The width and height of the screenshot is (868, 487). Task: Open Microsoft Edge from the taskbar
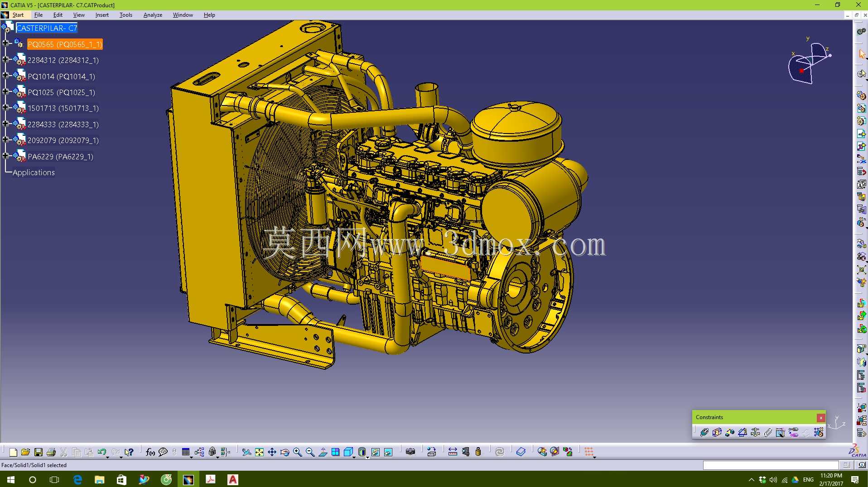coord(77,479)
